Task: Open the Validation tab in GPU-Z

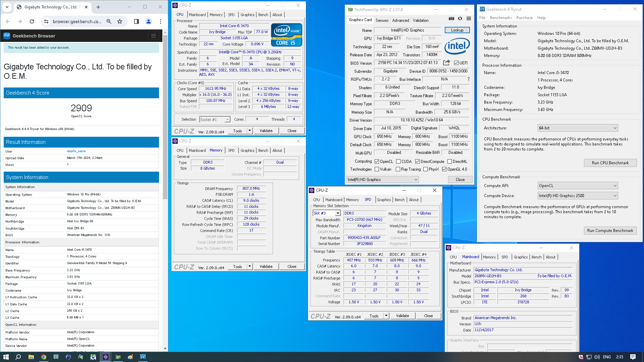Action: tap(420, 20)
